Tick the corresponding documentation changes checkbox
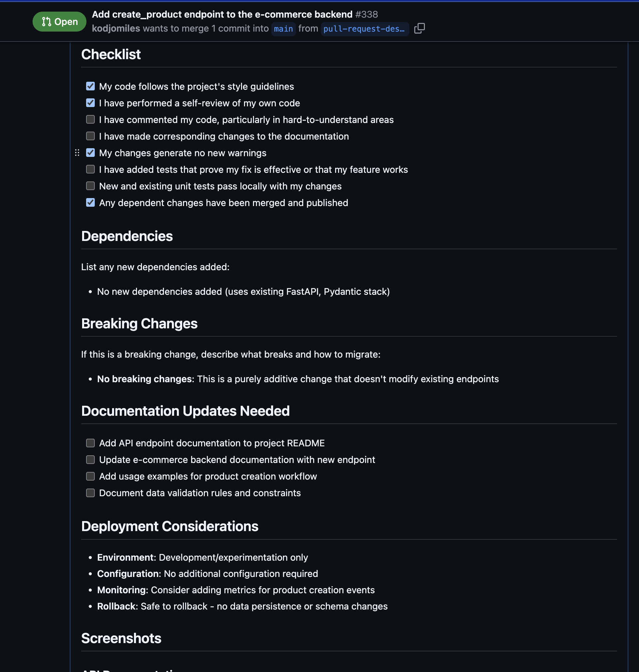The image size is (639, 672). 90,136
